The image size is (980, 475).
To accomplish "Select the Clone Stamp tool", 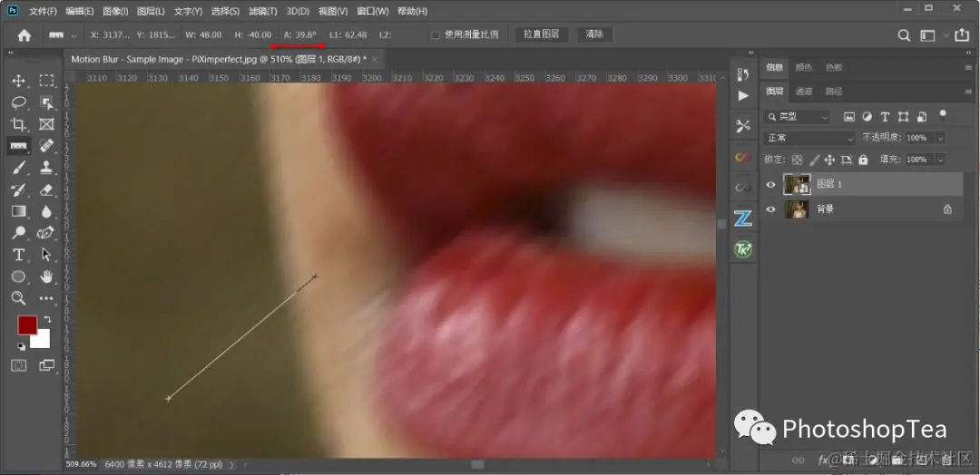I will click(47, 168).
